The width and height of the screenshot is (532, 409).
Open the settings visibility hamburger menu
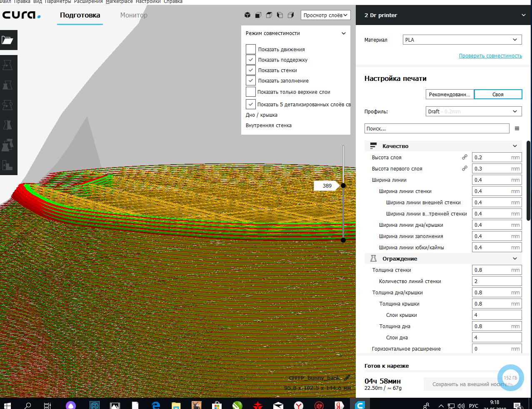[517, 128]
